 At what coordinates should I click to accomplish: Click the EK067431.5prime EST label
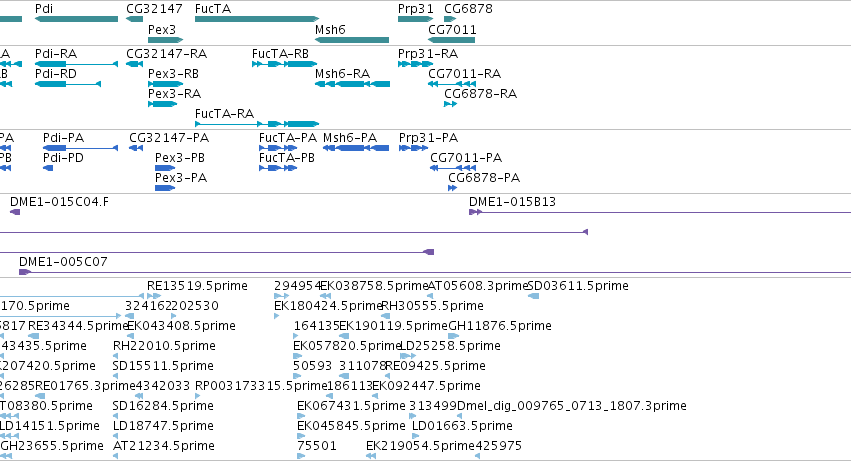click(x=351, y=406)
